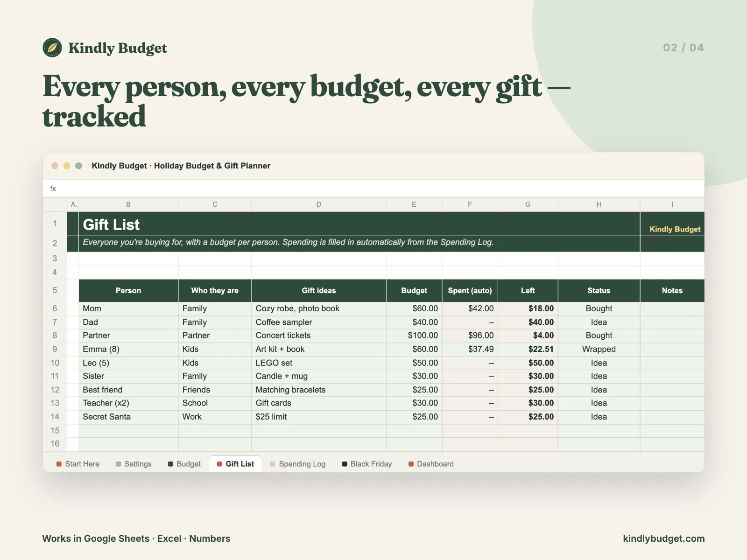747x560 pixels.
Task: Click the Kindly Budget label in column I
Action: 675,229
